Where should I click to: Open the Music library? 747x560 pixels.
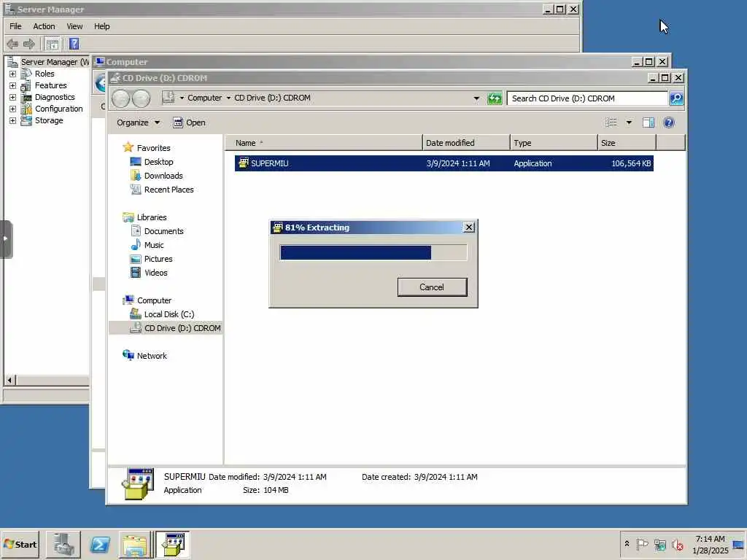coord(147,245)
